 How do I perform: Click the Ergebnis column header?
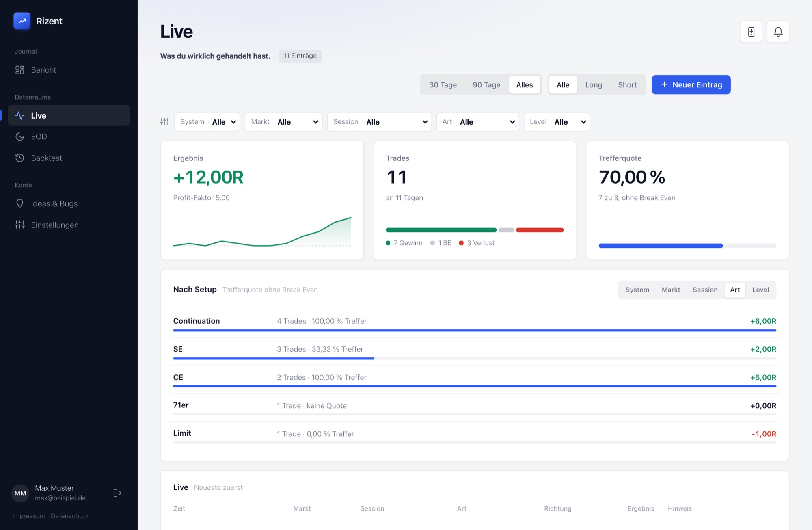click(x=641, y=508)
